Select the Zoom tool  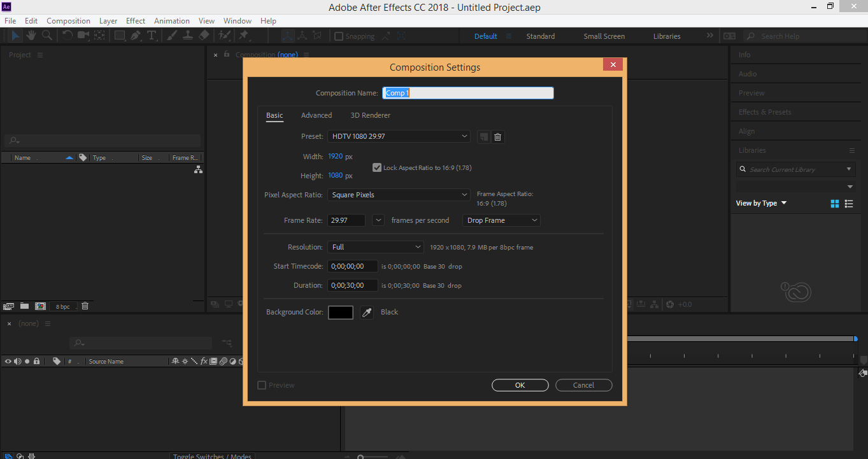coord(46,35)
